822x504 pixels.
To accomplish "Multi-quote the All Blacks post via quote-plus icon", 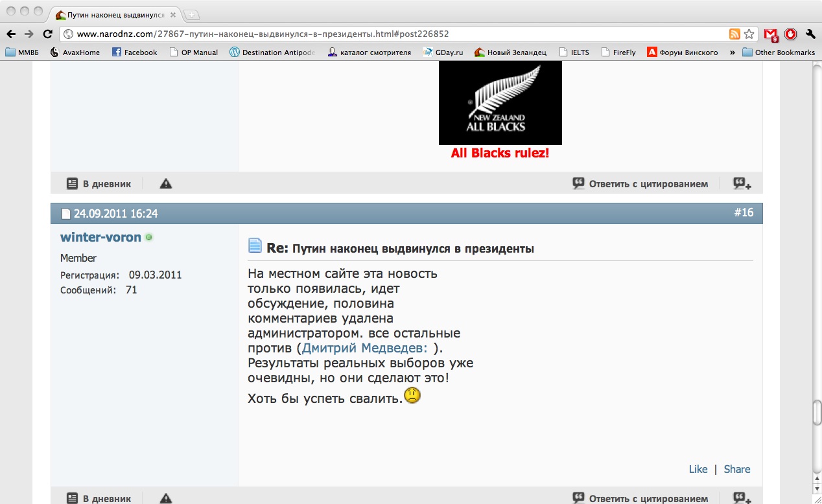I will (x=742, y=184).
